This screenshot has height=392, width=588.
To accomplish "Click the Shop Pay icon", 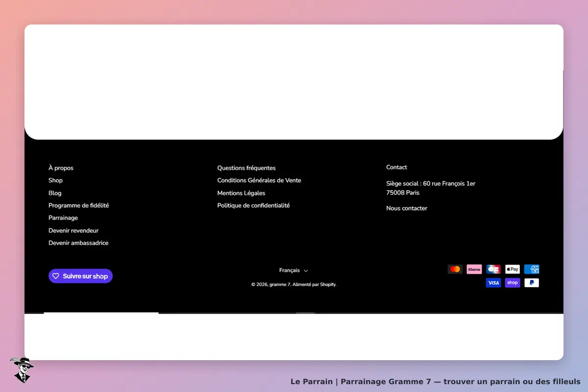I will tap(513, 283).
